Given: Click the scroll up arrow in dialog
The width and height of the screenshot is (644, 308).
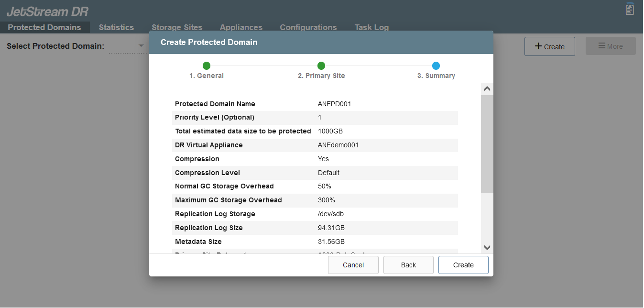Looking at the screenshot, I should pyautogui.click(x=487, y=89).
